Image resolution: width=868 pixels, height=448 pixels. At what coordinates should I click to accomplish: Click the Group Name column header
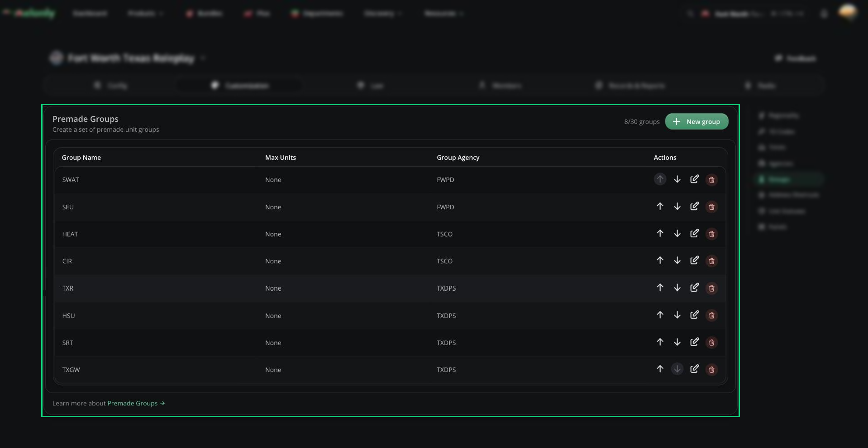pyautogui.click(x=81, y=158)
